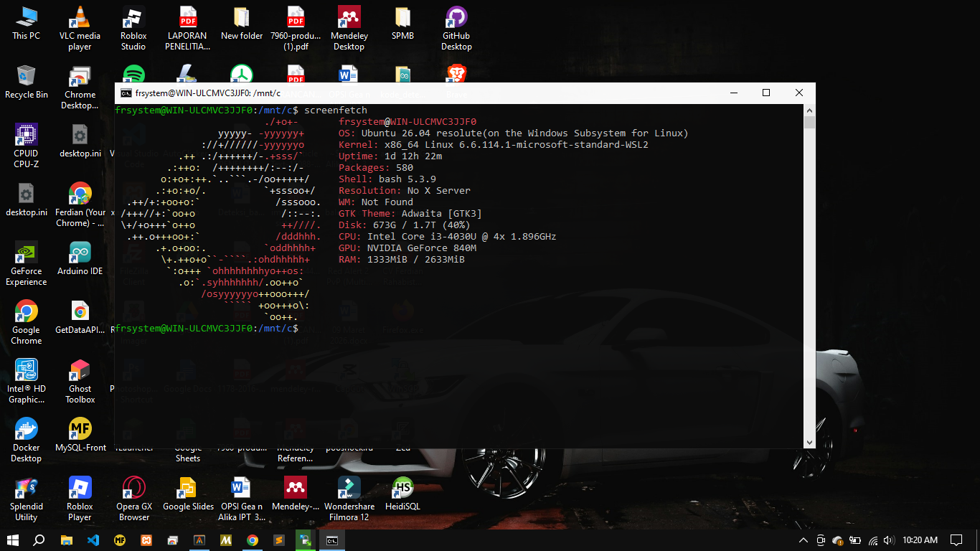980x551 pixels.
Task: Switch to terminal taskbar button
Action: click(332, 540)
